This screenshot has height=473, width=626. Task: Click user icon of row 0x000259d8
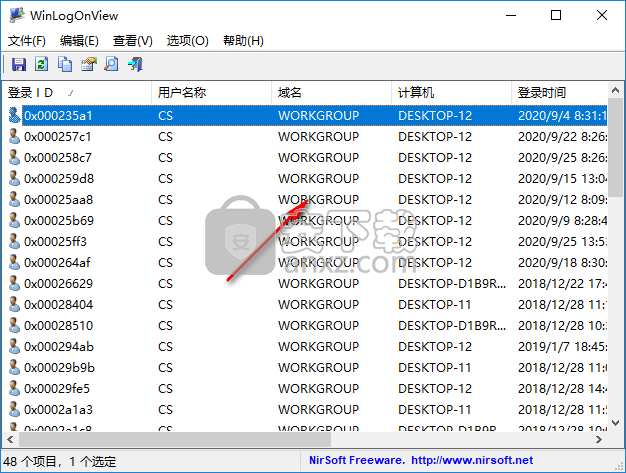click(14, 178)
